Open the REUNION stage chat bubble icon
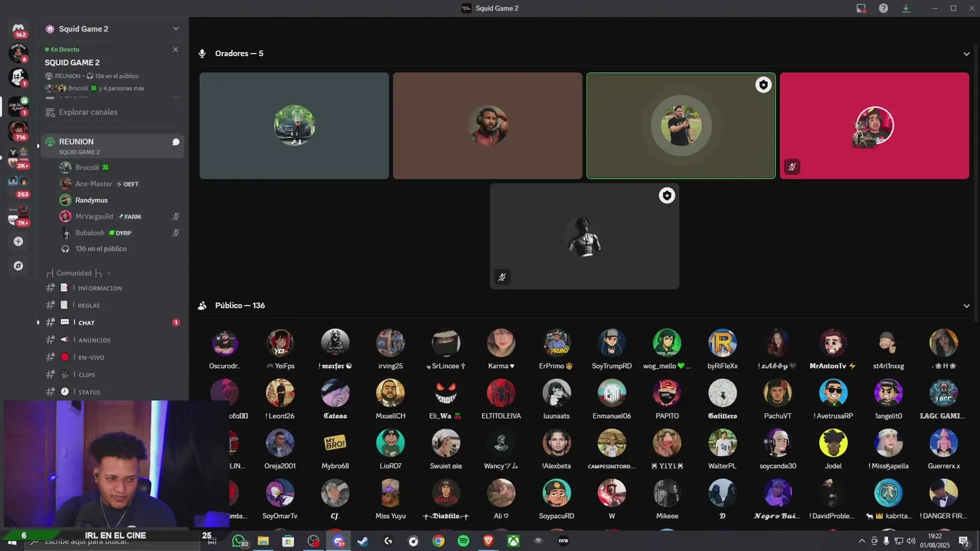This screenshot has width=980, height=551. pyautogui.click(x=175, y=142)
